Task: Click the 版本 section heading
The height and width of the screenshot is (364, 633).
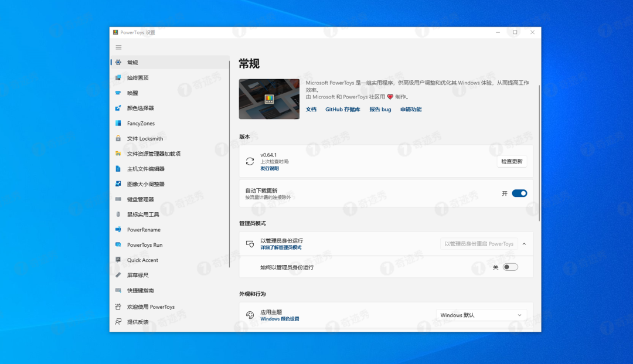Action: [244, 137]
